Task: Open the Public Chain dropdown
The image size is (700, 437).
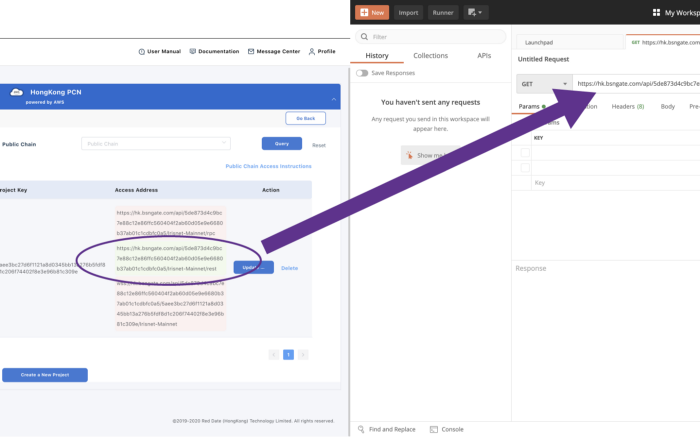Action: pos(156,144)
